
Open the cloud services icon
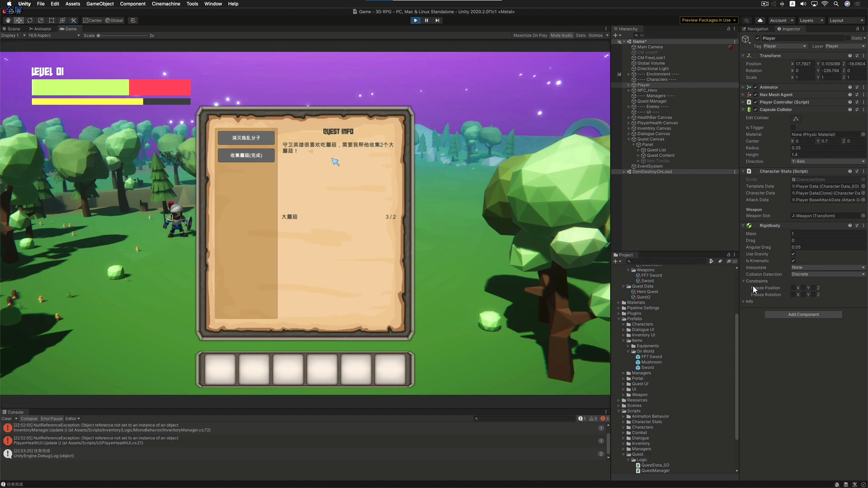tap(760, 20)
